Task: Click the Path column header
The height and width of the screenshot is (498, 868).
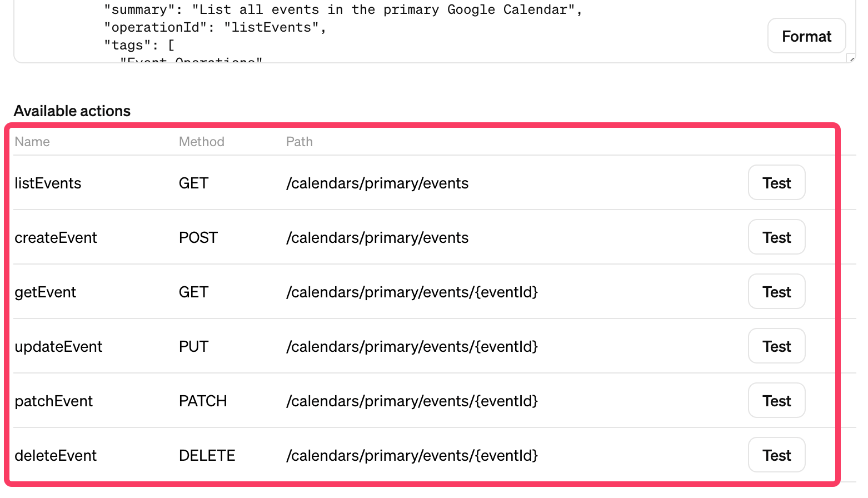Action: [x=299, y=142]
